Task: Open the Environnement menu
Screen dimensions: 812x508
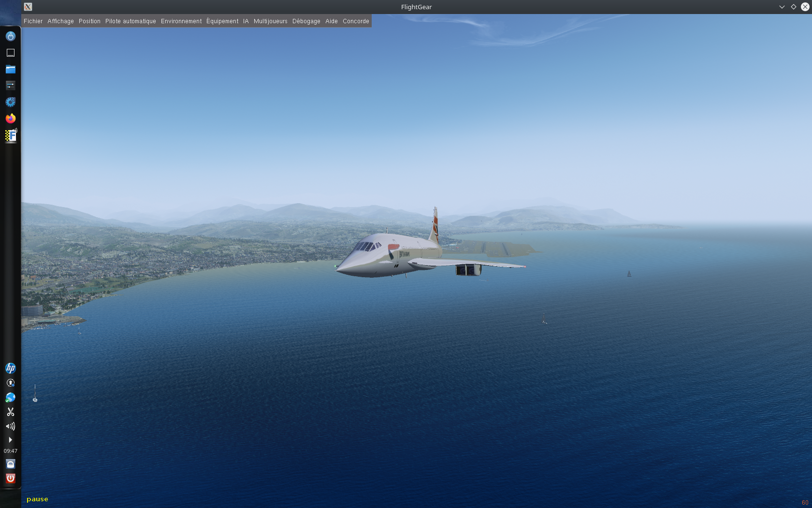Action: tap(181, 21)
